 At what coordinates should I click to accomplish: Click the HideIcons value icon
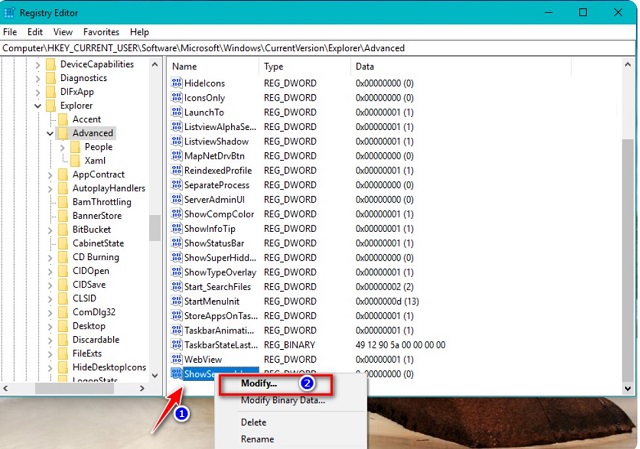tap(176, 83)
